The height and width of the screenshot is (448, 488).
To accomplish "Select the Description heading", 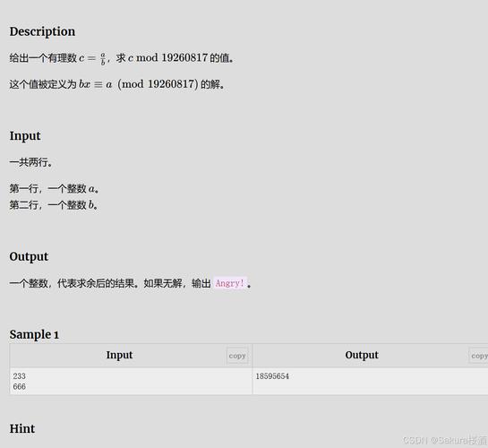I will [x=42, y=31].
